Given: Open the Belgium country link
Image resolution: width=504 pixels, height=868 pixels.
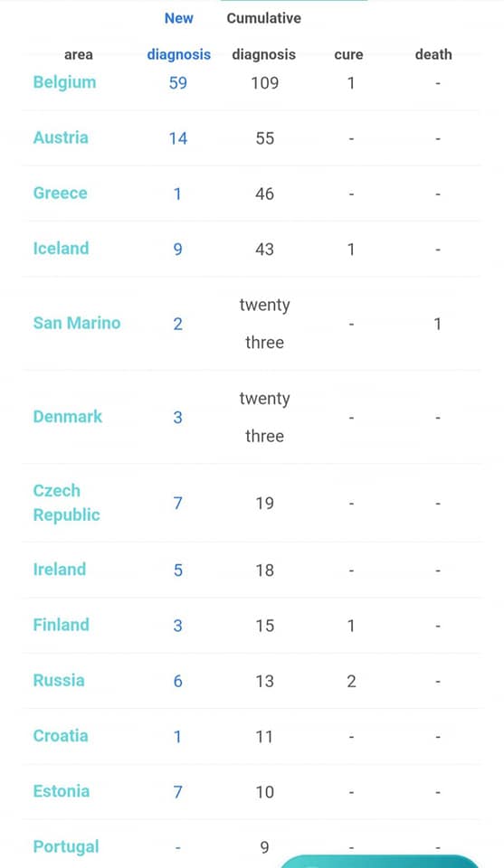Looking at the screenshot, I should pos(64,82).
